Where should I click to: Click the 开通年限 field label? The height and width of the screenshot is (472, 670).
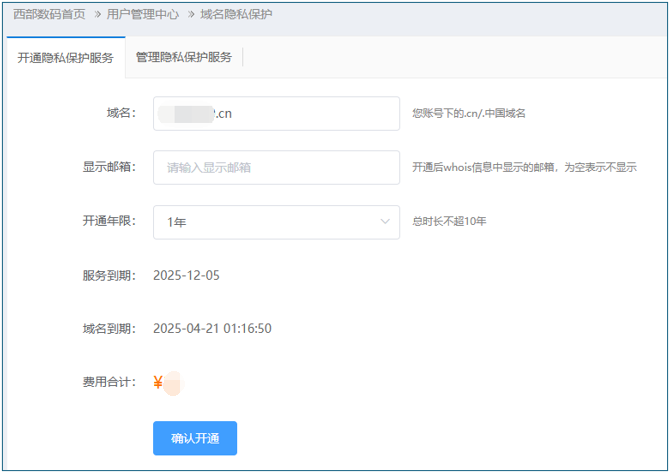click(108, 221)
